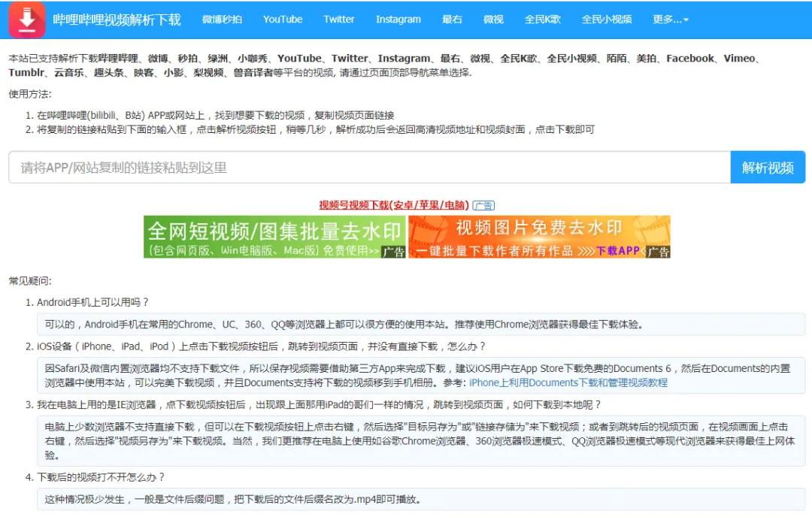
Task: Open the green 全网短视频/图集批量去水印 banner
Action: (274, 237)
